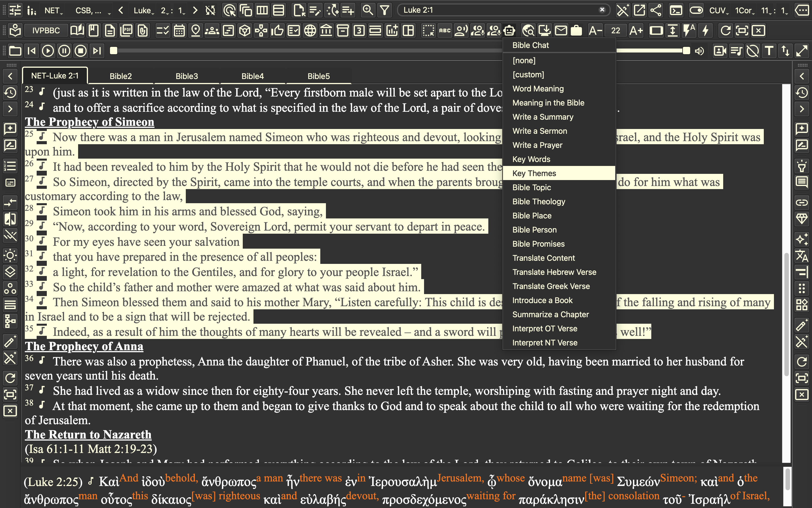Click the volume slider handle

pos(687,51)
